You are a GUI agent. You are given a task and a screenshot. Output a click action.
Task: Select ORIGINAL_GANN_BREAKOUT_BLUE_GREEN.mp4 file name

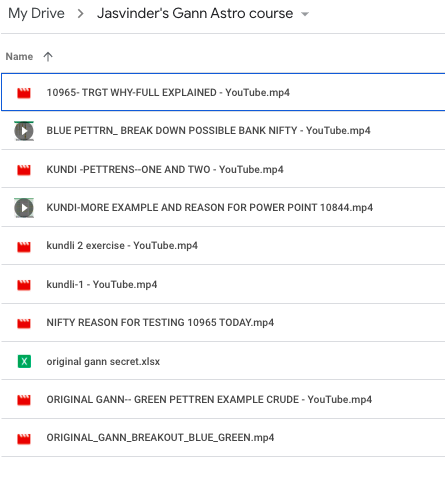coord(160,437)
